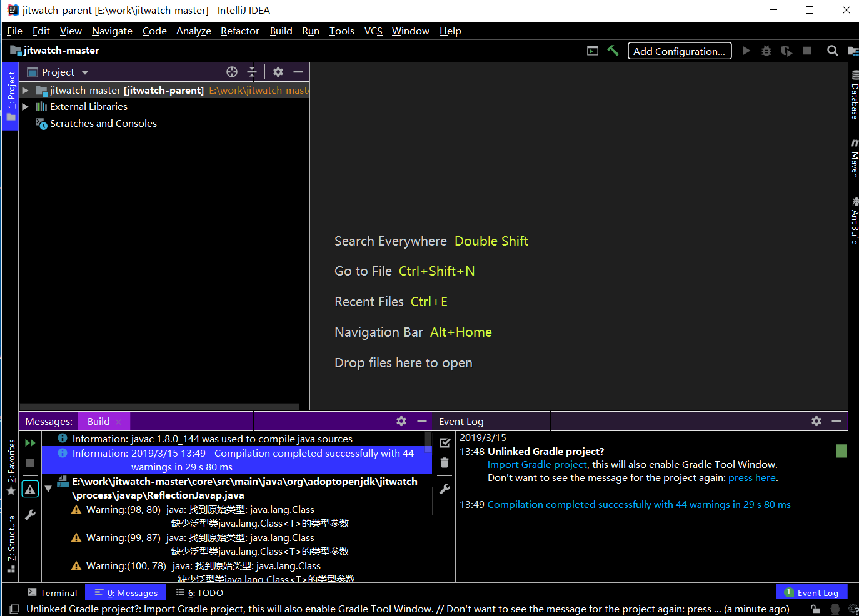Open the File menu
This screenshot has height=616, width=859.
14,31
